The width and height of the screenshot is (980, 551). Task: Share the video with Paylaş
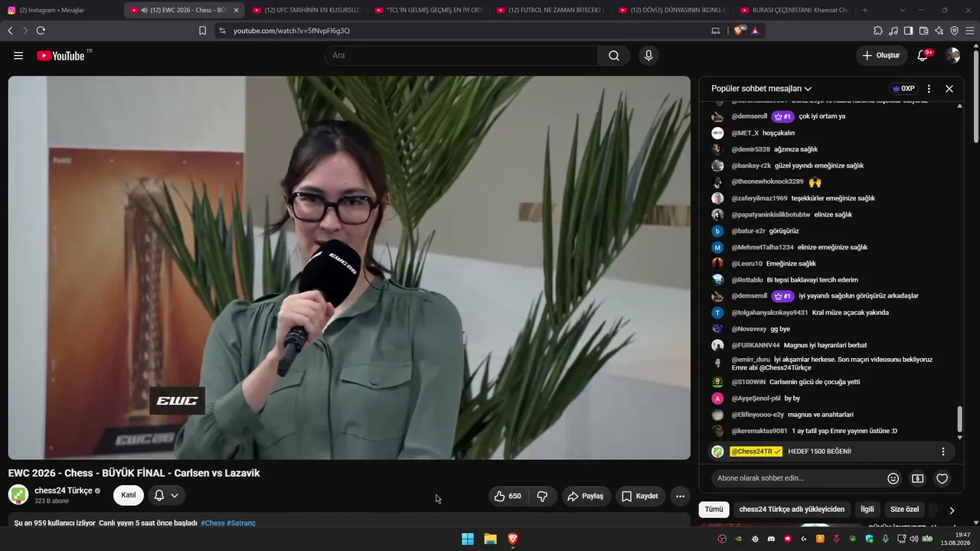coord(586,496)
